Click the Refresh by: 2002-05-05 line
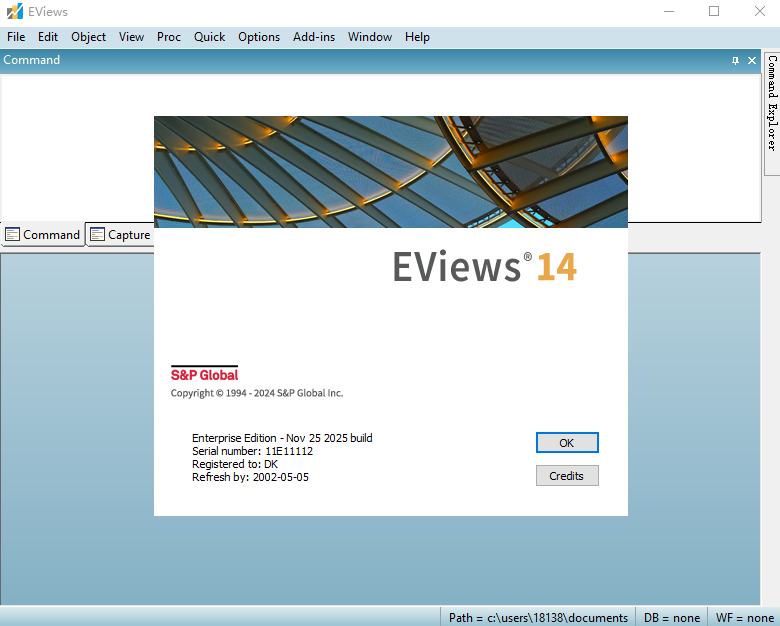780x626 pixels. [x=250, y=477]
